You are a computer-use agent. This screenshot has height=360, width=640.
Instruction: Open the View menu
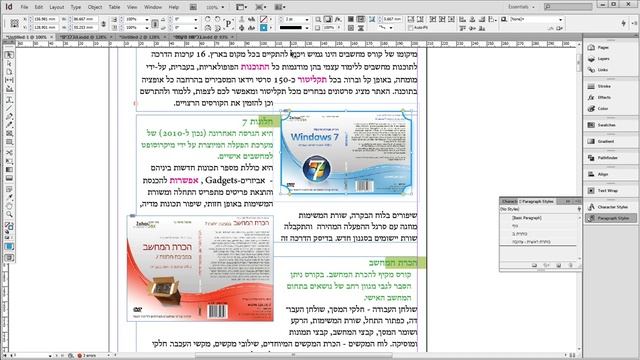click(x=132, y=7)
